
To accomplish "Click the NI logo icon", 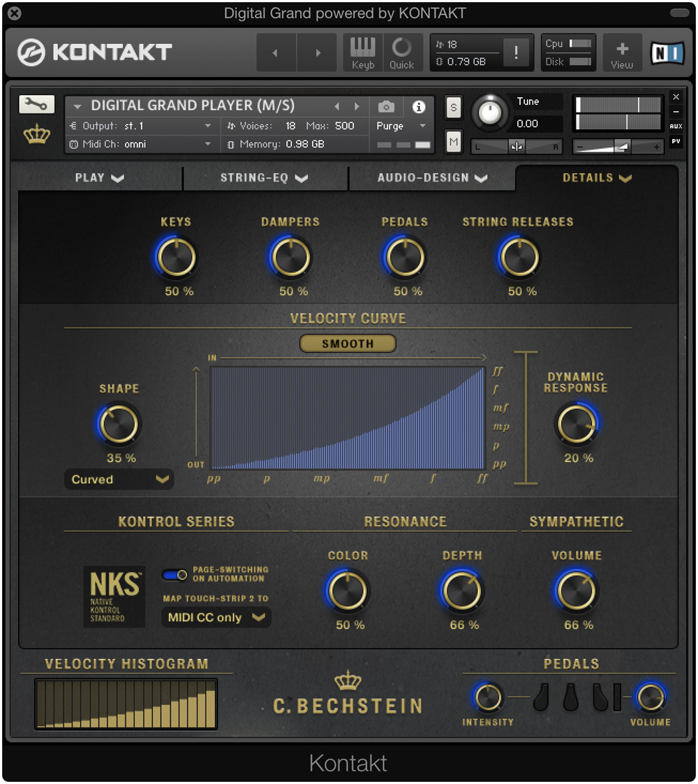I will pyautogui.click(x=667, y=52).
